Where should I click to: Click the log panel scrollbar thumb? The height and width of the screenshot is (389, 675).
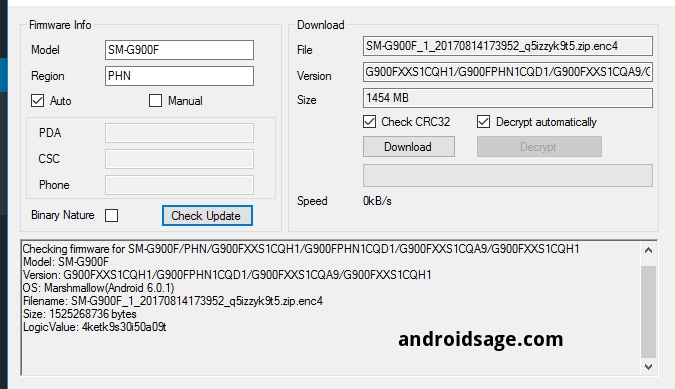[648, 312]
